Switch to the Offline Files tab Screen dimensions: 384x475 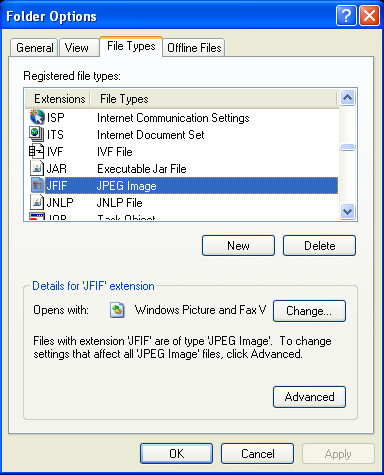point(194,48)
